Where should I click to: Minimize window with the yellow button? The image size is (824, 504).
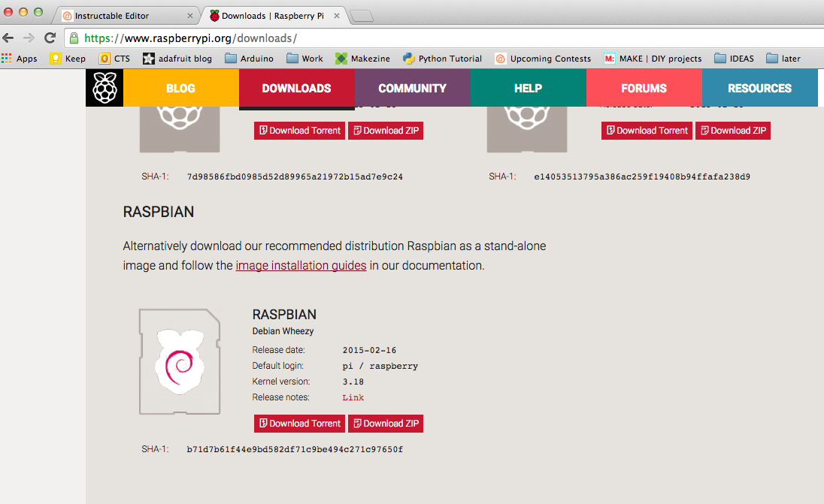tap(23, 11)
